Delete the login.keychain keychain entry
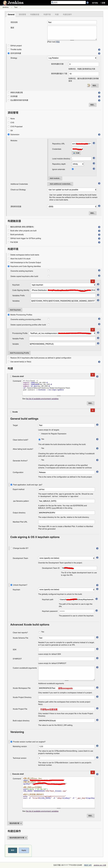Viewport: 108px width, 868px height. 93,281
